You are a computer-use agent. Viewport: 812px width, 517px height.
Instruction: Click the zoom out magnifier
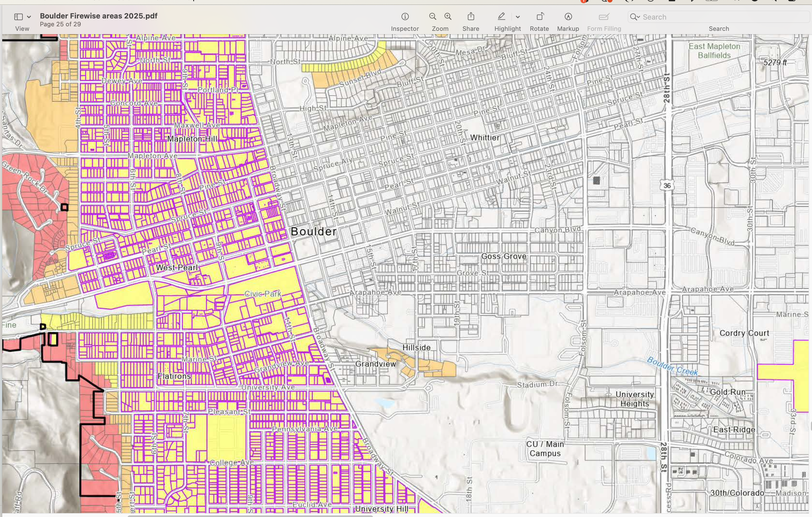click(433, 17)
